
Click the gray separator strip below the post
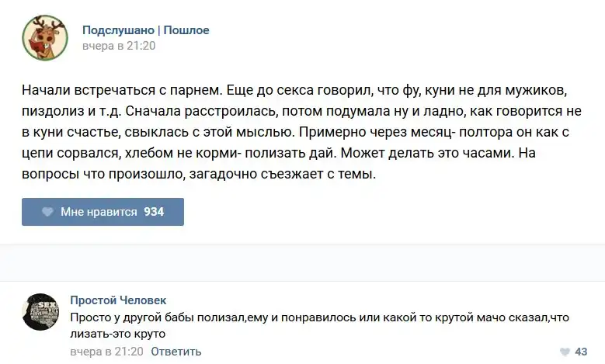point(302,264)
